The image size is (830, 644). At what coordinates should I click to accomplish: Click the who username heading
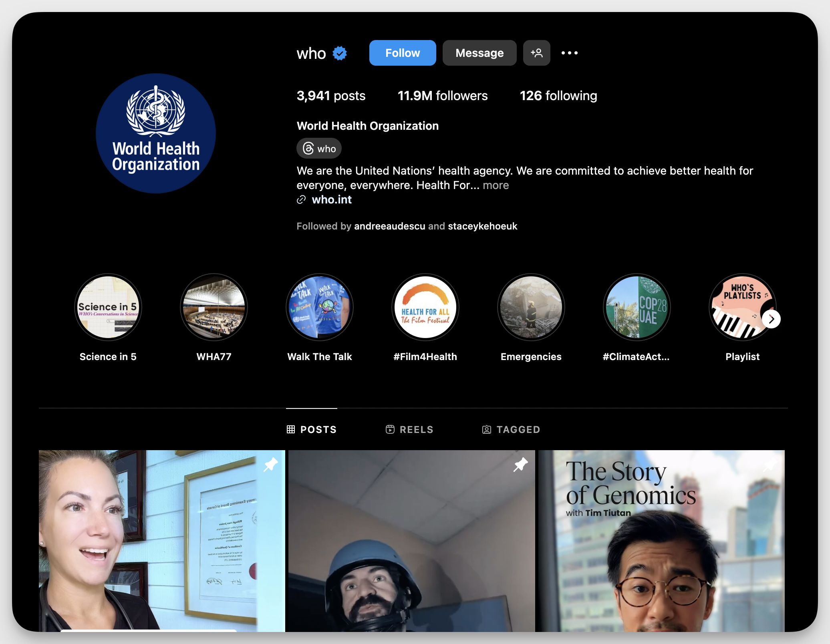(311, 53)
